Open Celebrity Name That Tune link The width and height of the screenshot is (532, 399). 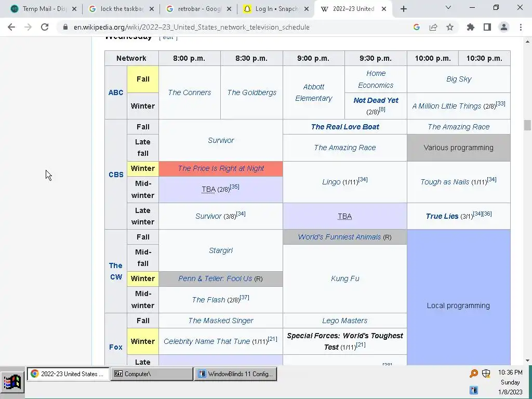click(207, 342)
